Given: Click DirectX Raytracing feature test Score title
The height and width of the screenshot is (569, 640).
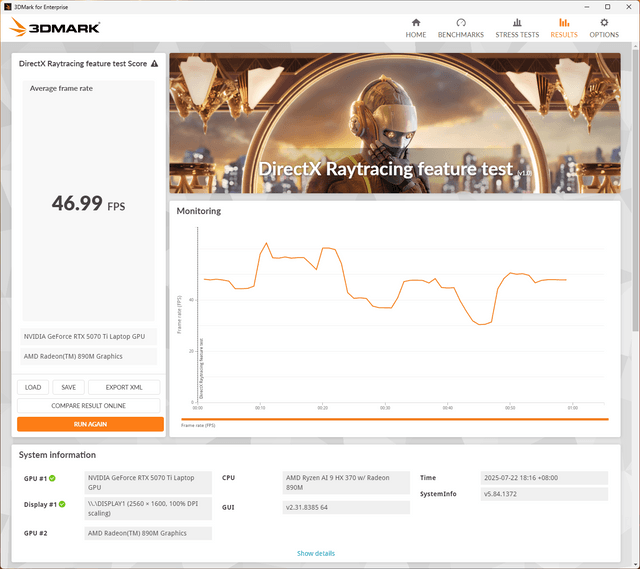Looking at the screenshot, I should click(x=83, y=64).
